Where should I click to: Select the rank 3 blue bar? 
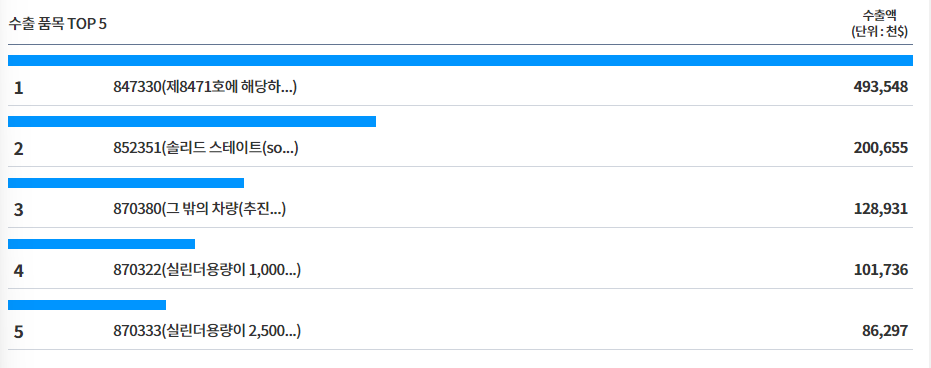tap(126, 183)
